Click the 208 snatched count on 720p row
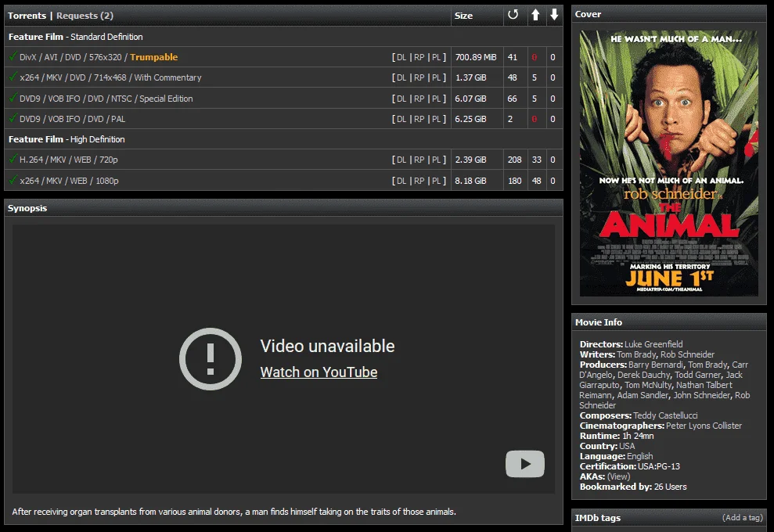Viewport: 774px width, 532px height. [514, 160]
